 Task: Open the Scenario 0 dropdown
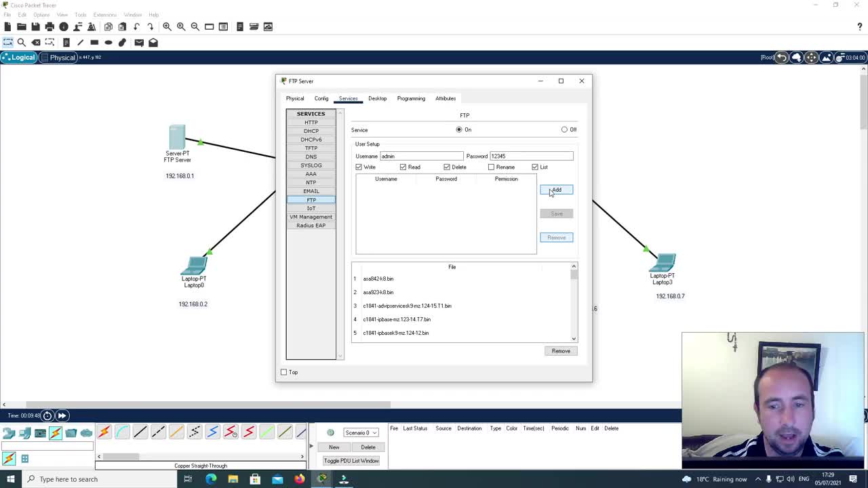coord(360,432)
